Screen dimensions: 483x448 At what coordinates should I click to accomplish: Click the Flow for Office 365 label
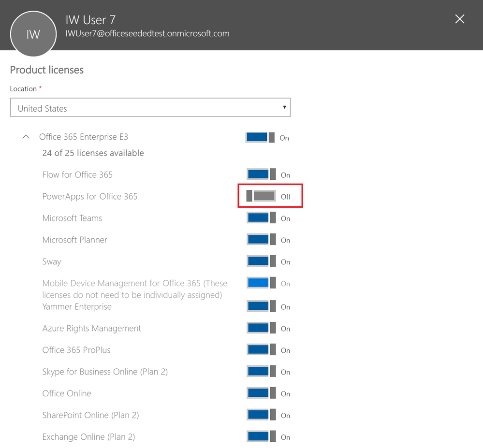(x=77, y=174)
